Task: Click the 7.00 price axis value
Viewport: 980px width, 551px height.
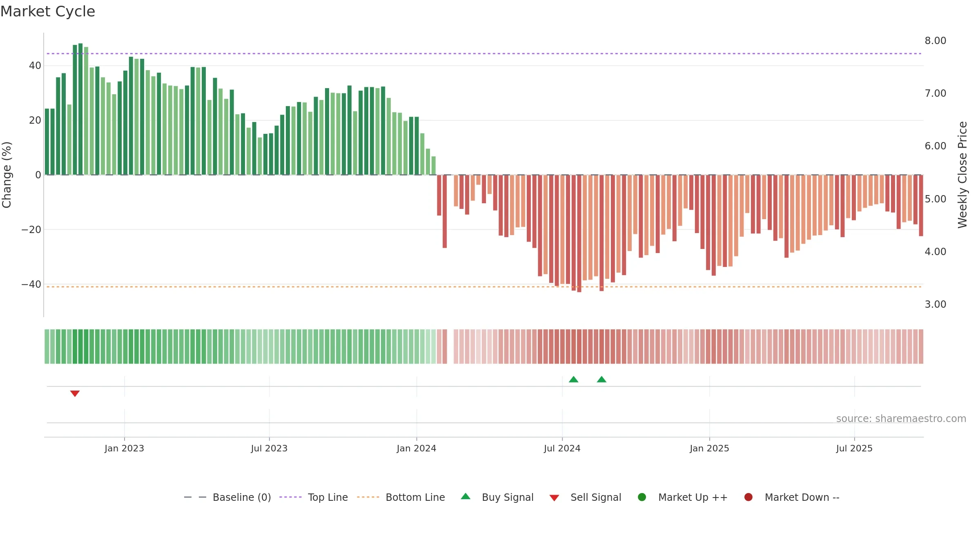Action: [x=935, y=93]
